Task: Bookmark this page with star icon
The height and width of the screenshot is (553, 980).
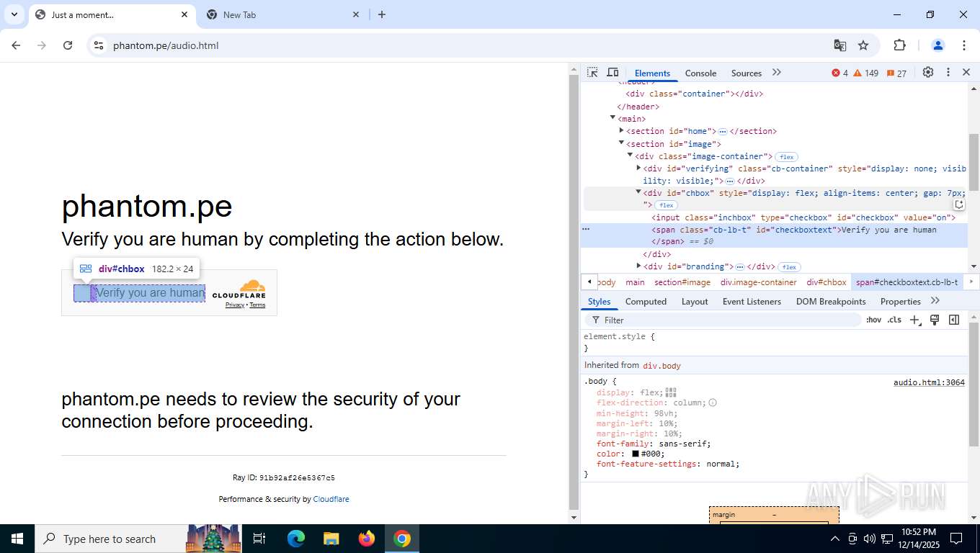Action: pos(863,45)
